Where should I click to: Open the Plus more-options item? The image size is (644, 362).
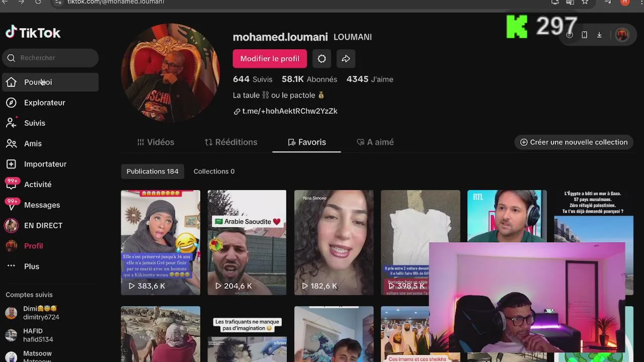50,266
